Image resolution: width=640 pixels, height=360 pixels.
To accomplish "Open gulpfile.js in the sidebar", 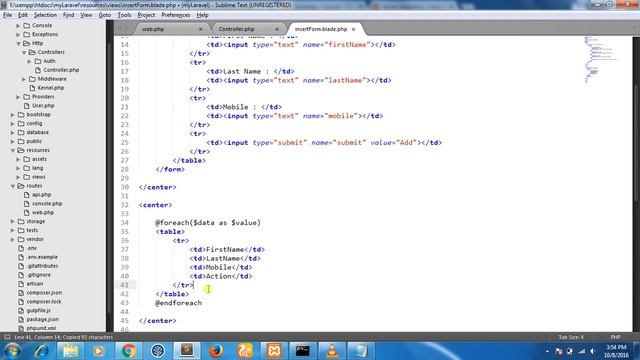I will [x=38, y=311].
